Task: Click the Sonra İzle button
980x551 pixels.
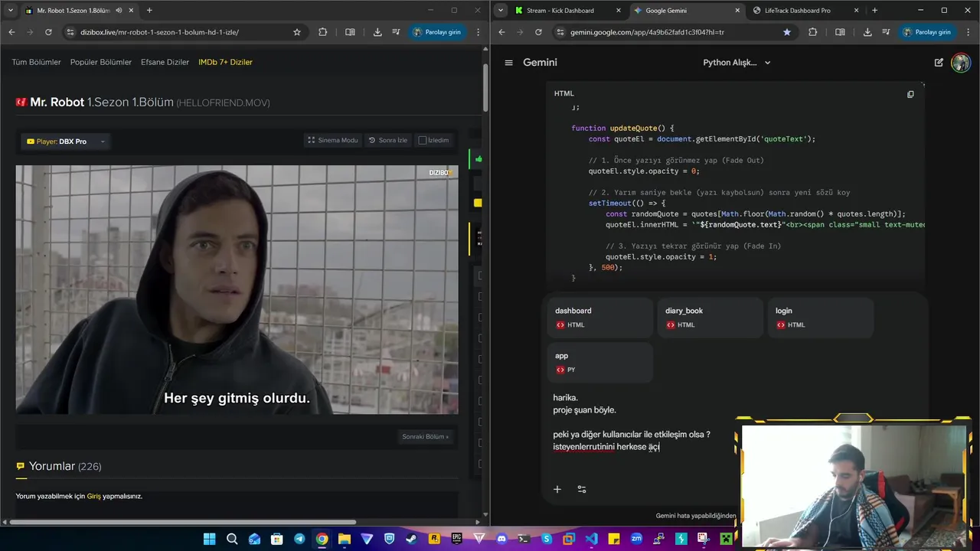Action: tap(388, 140)
